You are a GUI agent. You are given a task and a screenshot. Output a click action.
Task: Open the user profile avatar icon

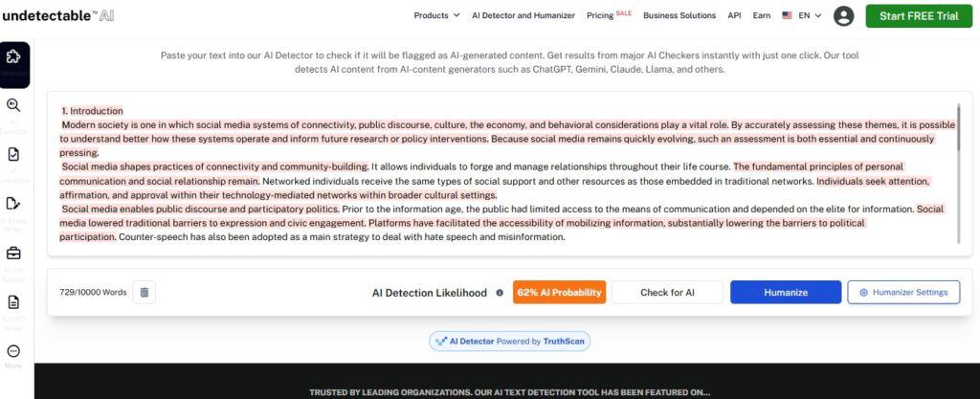(844, 16)
